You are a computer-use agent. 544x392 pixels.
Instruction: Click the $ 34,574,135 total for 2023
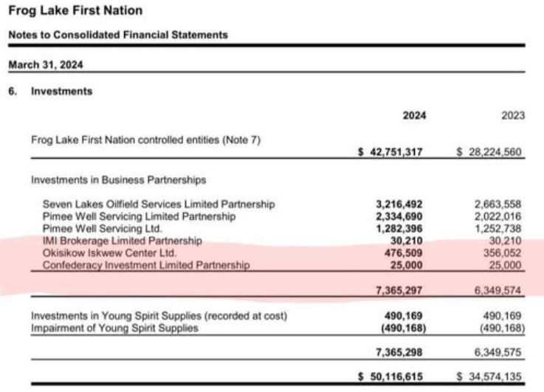pos(489,377)
